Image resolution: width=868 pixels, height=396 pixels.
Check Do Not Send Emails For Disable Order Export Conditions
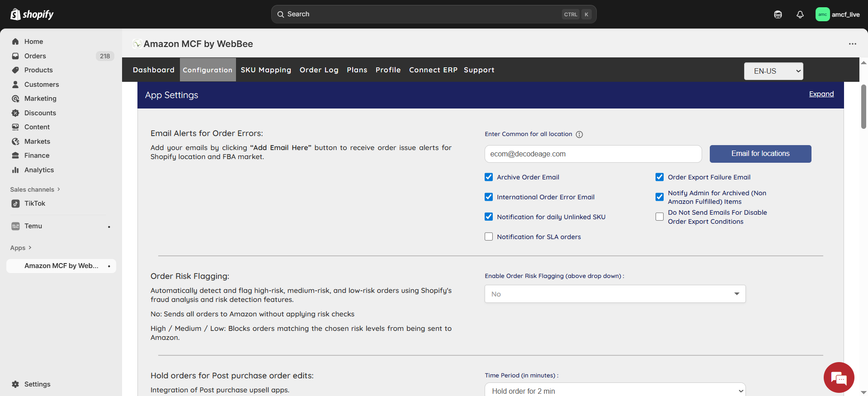(x=660, y=217)
